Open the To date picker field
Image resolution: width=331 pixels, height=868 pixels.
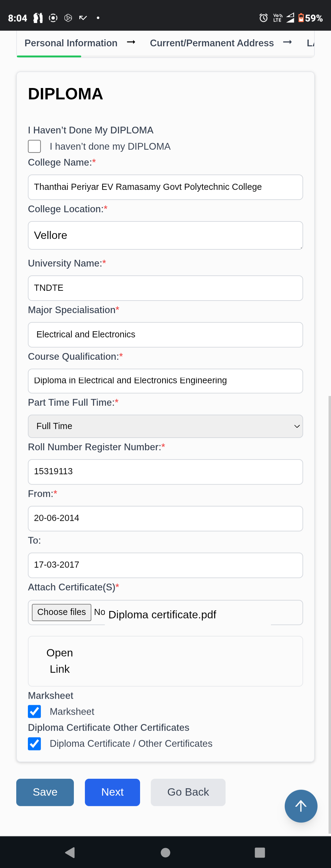[x=165, y=565]
